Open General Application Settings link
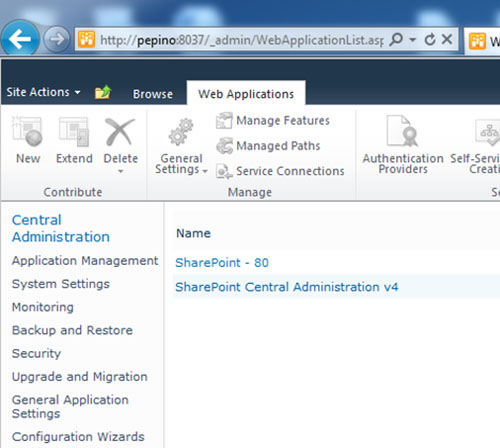500x448 pixels. point(70,406)
